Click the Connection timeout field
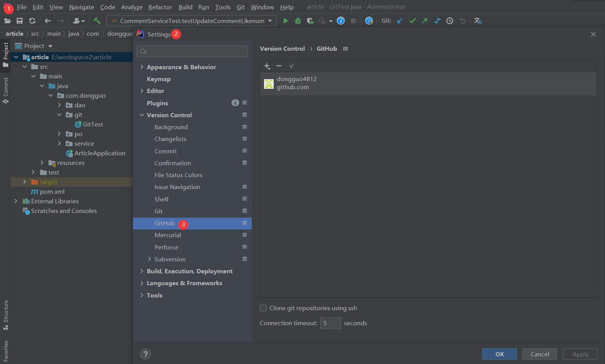Image resolution: width=605 pixels, height=364 pixels. tap(331, 323)
